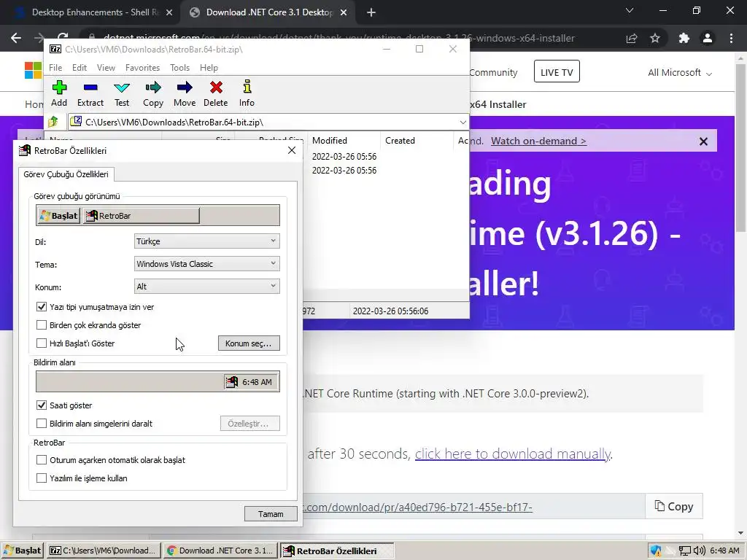Enable Bildirim alanı simgelerini daralt
The height and width of the screenshot is (560, 747).
click(42, 424)
